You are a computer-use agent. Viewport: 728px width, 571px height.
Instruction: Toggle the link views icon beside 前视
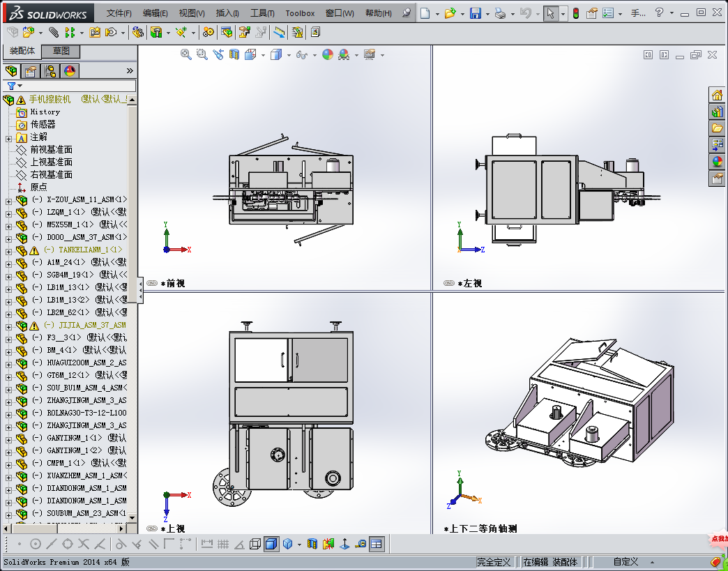tap(152, 284)
